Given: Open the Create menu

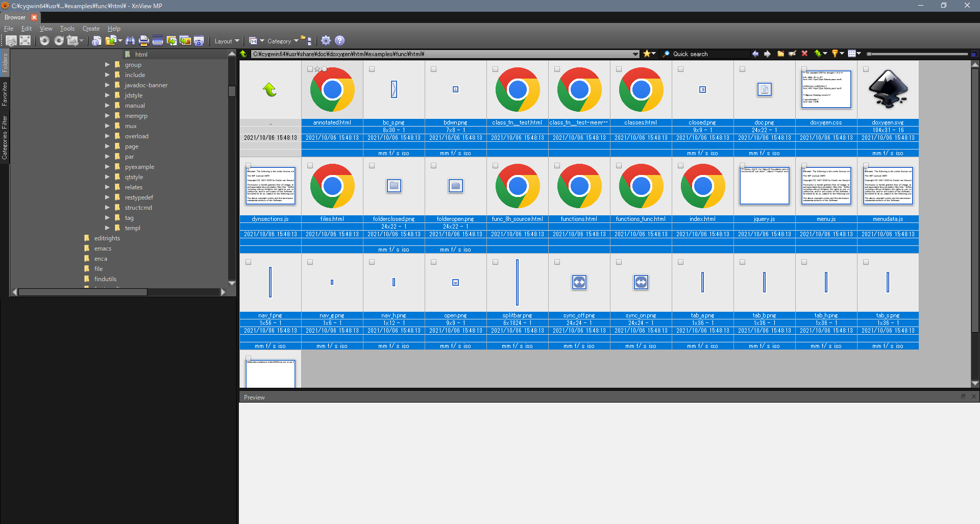Looking at the screenshot, I should [x=91, y=29].
